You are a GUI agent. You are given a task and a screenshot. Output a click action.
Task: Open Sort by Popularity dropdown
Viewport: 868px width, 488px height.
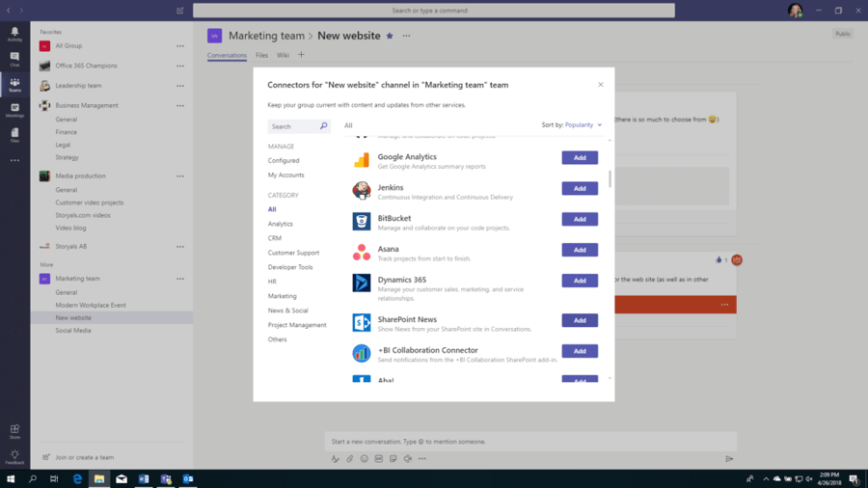click(x=583, y=125)
